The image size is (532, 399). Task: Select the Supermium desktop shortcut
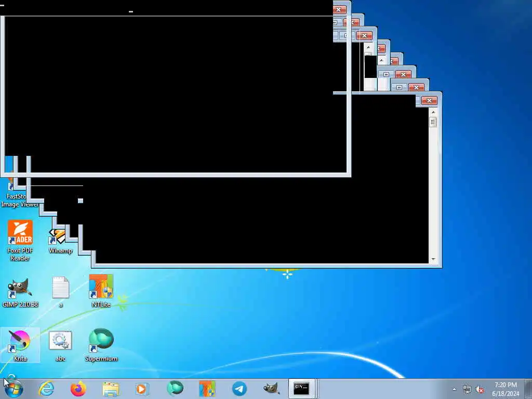point(101,345)
